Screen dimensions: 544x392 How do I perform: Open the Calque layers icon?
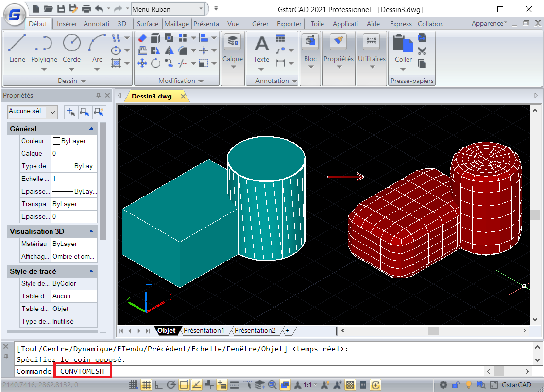(233, 41)
